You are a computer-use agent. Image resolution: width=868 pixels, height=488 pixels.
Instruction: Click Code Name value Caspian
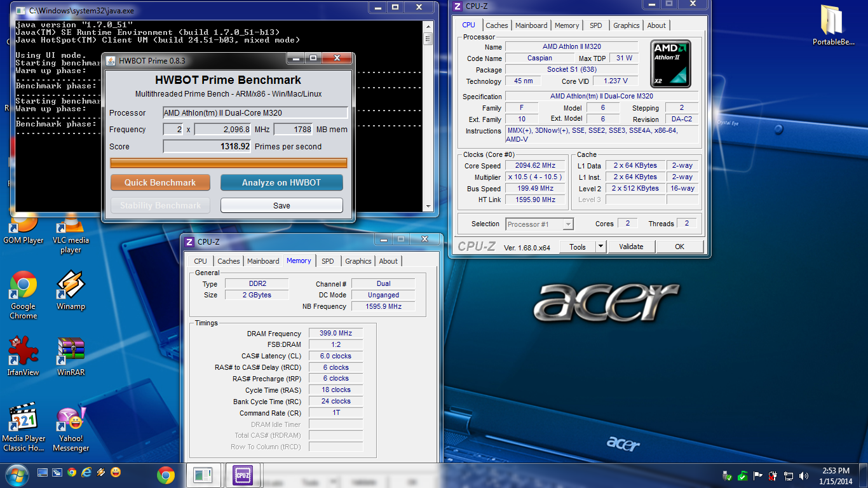(x=539, y=58)
